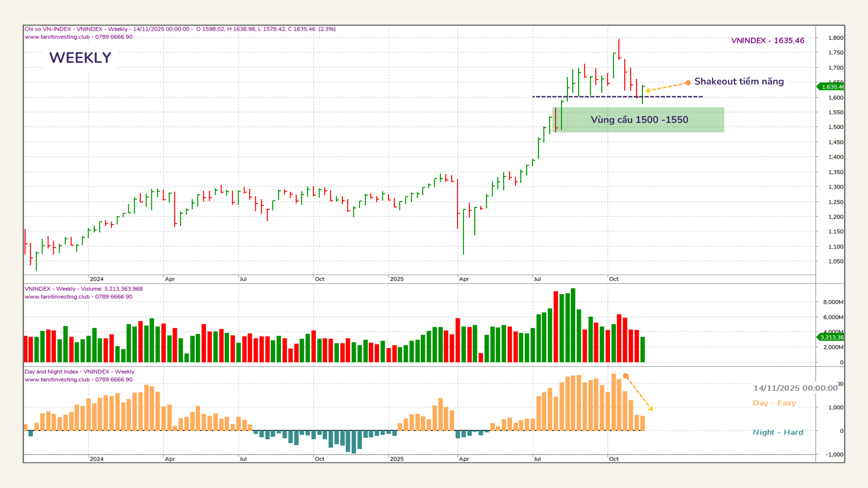The width and height of the screenshot is (868, 488).
Task: Open tarotinvesting.club link in price panel
Action: tap(57, 37)
